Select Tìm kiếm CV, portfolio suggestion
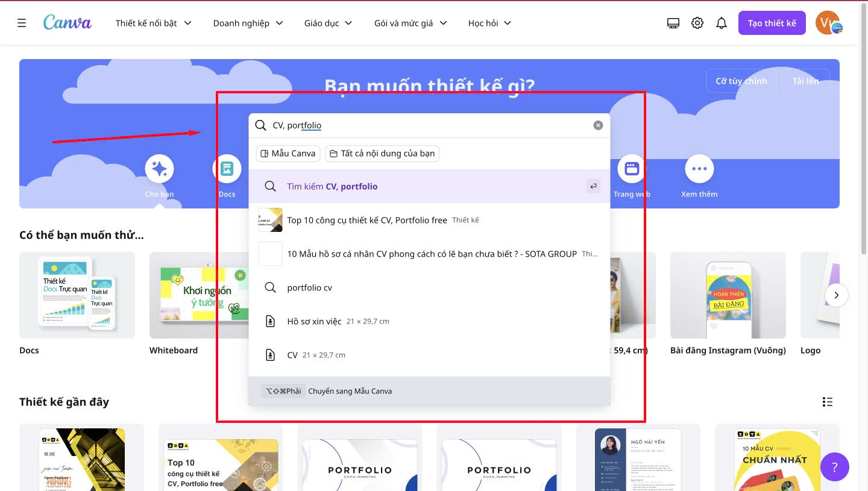This screenshot has height=491, width=868. coord(429,186)
